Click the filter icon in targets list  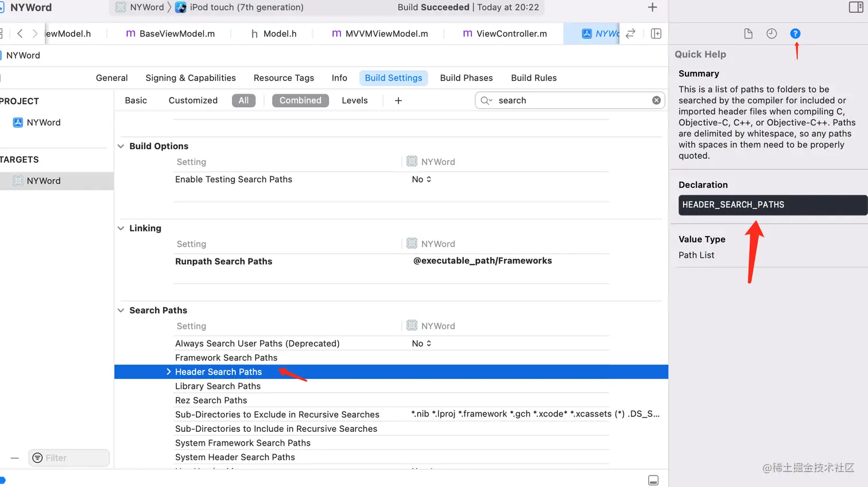(37, 458)
